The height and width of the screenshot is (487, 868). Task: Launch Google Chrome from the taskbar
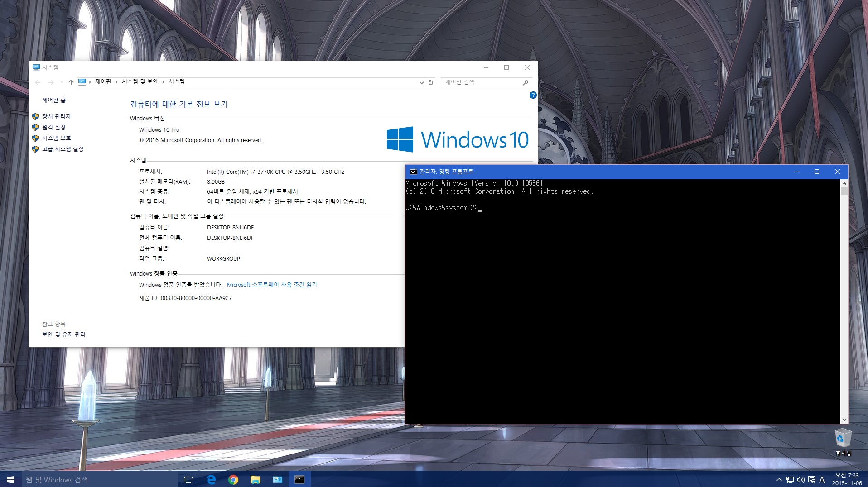pyautogui.click(x=233, y=479)
